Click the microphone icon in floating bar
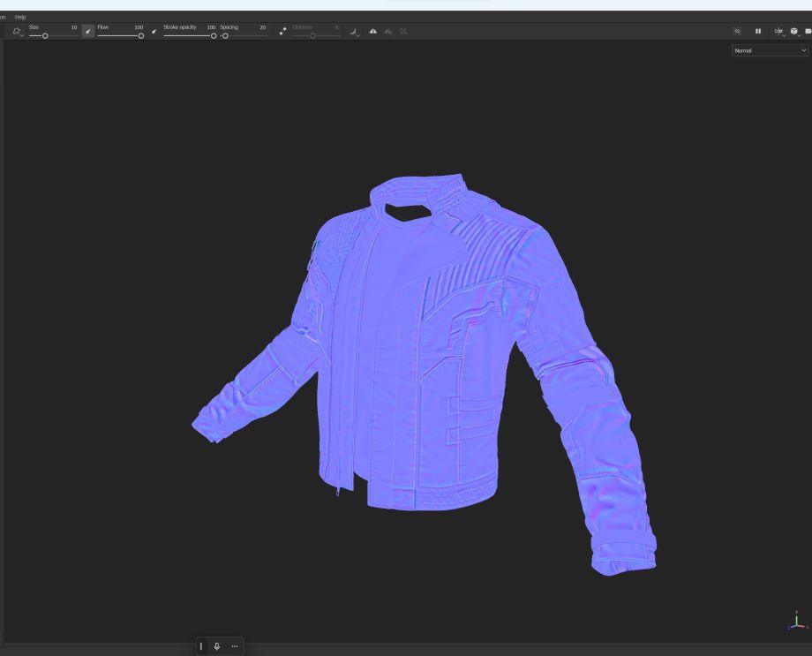Image resolution: width=812 pixels, height=656 pixels. [x=217, y=646]
